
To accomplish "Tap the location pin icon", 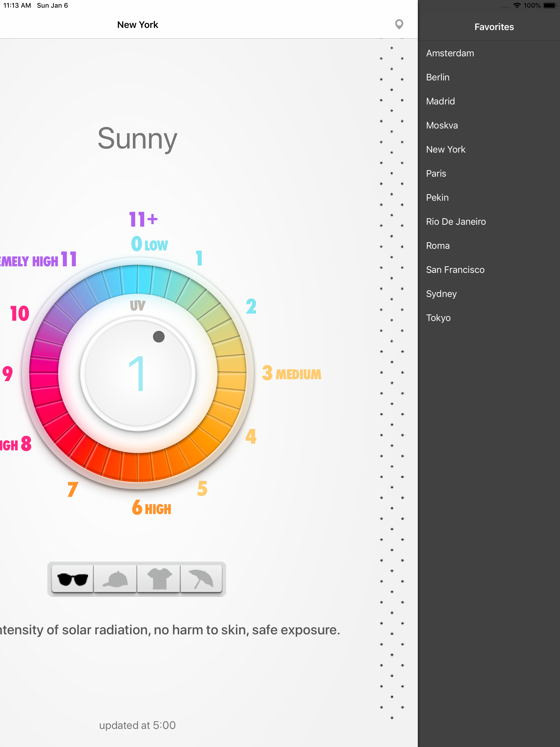I will 399,24.
